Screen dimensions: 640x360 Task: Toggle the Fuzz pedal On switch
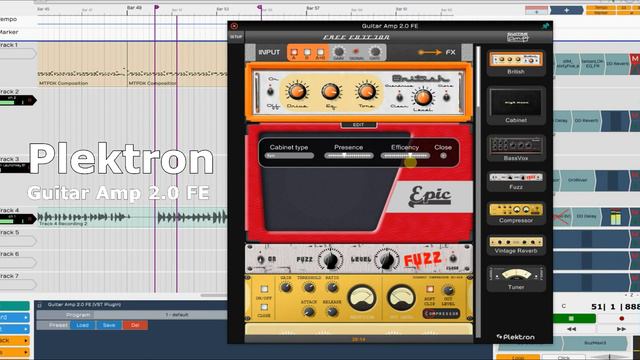coord(261,259)
